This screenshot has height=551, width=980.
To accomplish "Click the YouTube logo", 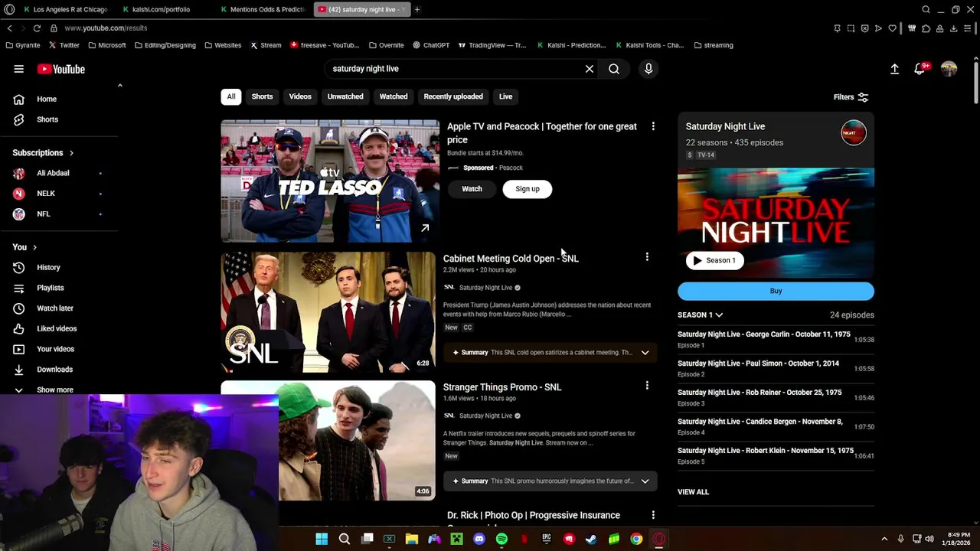I will pos(61,69).
